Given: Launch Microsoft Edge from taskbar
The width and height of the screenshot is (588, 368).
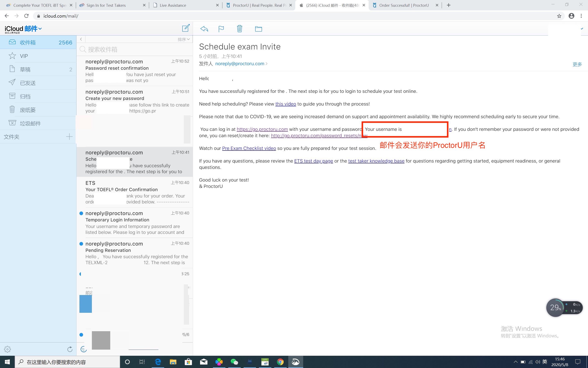Looking at the screenshot, I should (x=158, y=362).
